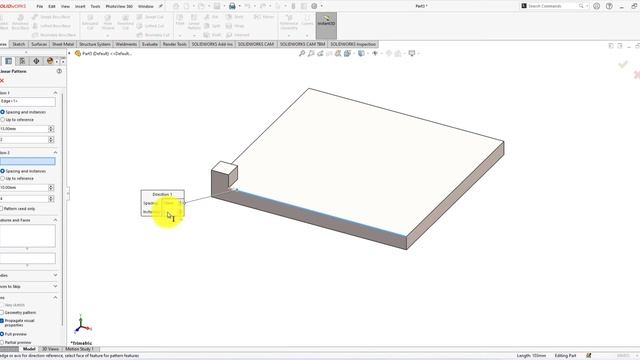Open the View Settings monitor icon
The width and height of the screenshot is (640, 360).
click(x=412, y=53)
